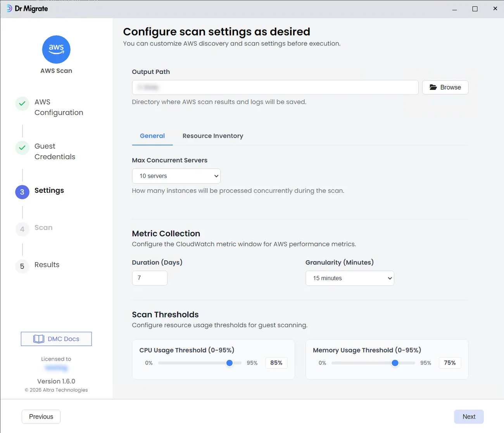Click the AWS Scan logo icon
504x433 pixels.
click(56, 50)
